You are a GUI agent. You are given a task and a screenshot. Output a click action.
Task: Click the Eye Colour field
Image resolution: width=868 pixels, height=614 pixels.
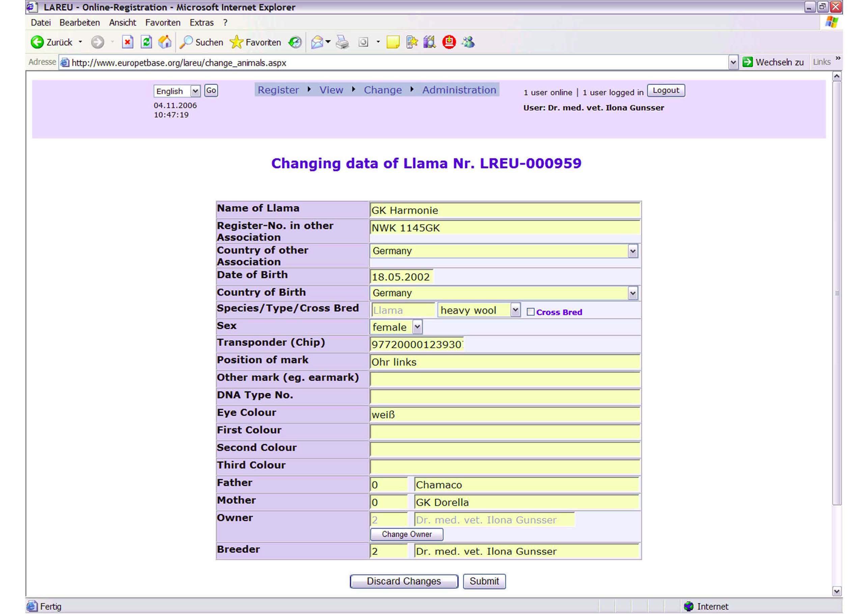pos(505,415)
